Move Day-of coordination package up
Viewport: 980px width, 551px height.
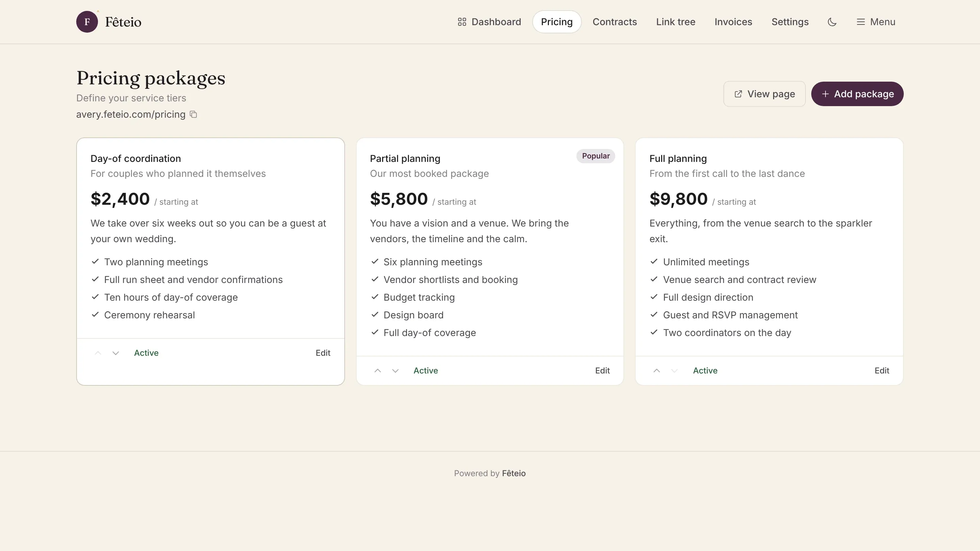(x=98, y=353)
